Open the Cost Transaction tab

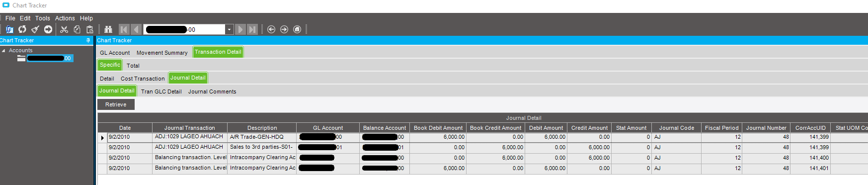tap(143, 79)
